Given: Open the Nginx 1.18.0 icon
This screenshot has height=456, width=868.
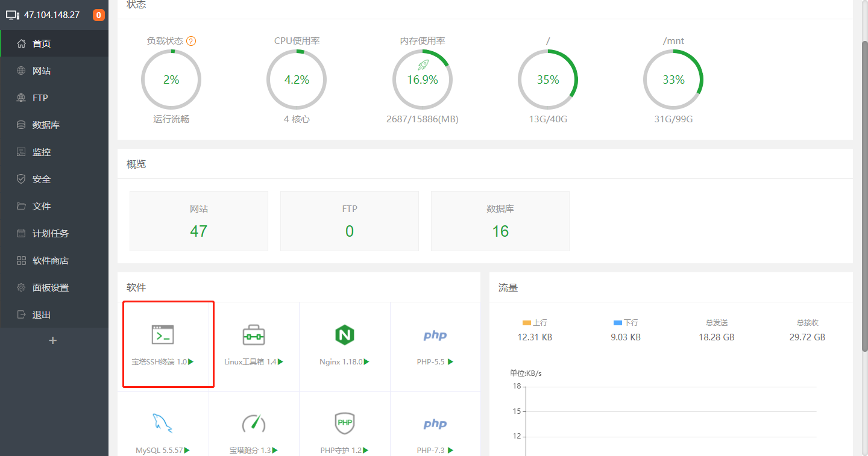Looking at the screenshot, I should pyautogui.click(x=345, y=335).
